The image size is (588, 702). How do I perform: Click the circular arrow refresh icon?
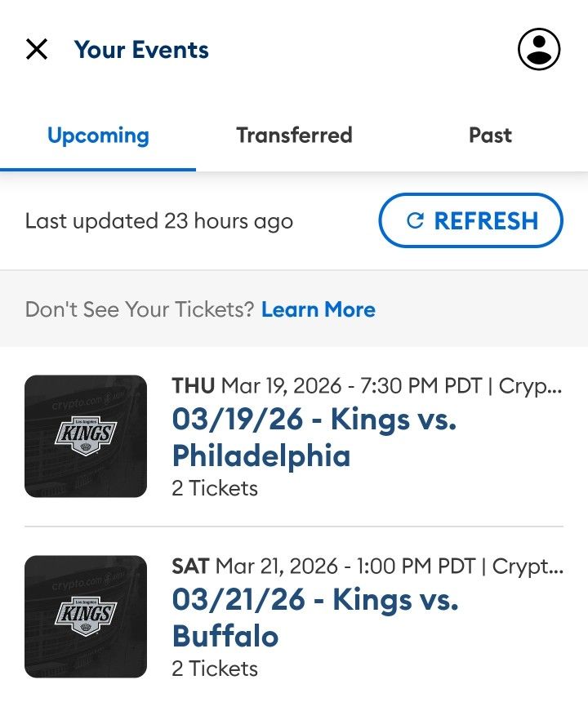tap(415, 220)
